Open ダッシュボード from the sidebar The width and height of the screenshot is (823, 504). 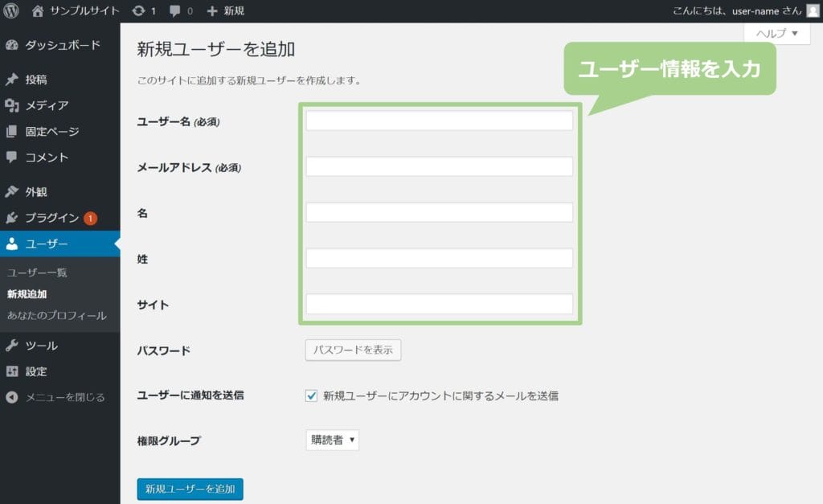[62, 45]
